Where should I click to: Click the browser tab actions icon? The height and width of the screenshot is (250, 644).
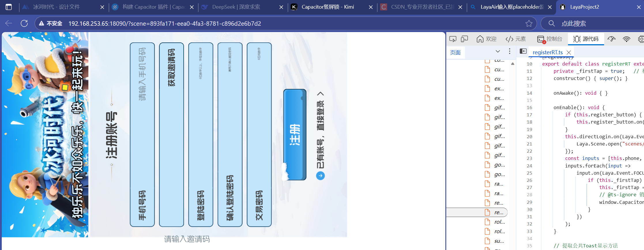click(9, 7)
